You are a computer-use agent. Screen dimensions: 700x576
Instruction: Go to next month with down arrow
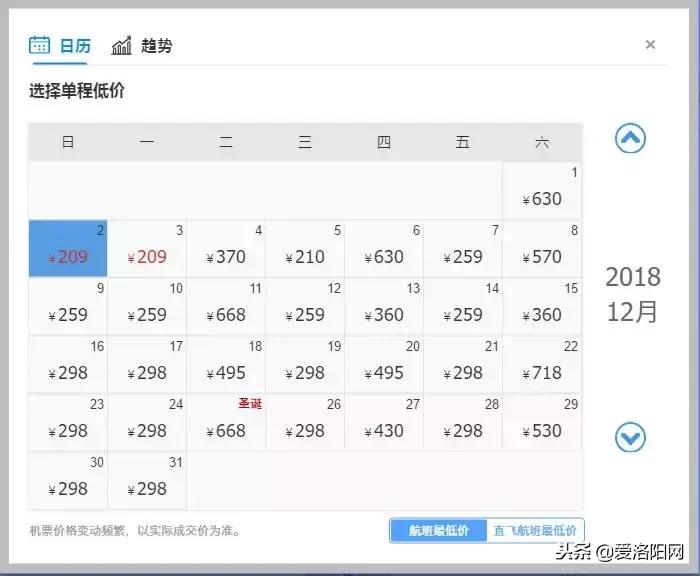coord(630,437)
